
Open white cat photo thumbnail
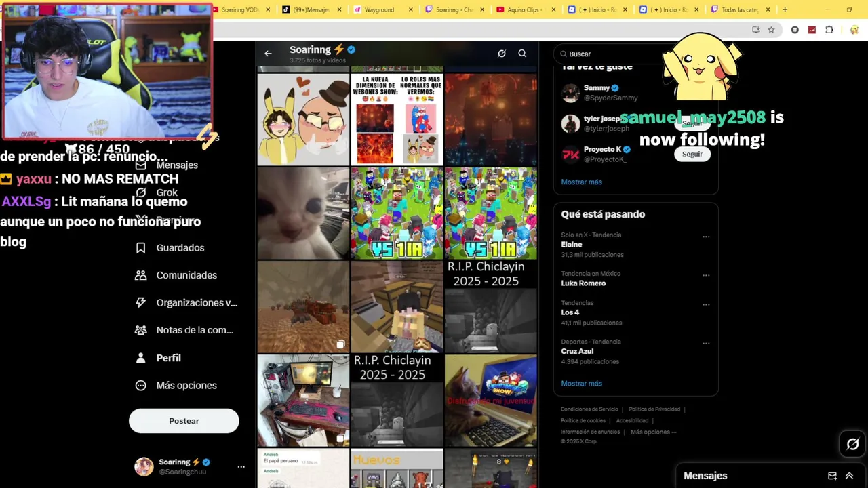[303, 213]
